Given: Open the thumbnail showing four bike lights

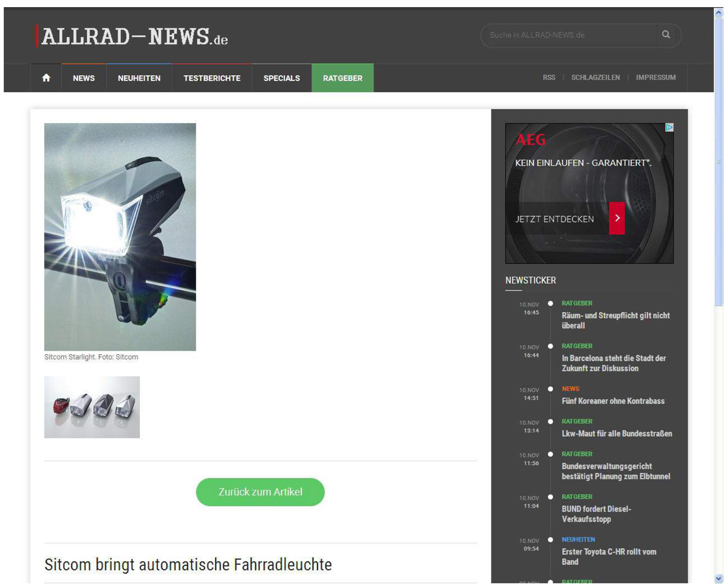Looking at the screenshot, I should 92,407.
